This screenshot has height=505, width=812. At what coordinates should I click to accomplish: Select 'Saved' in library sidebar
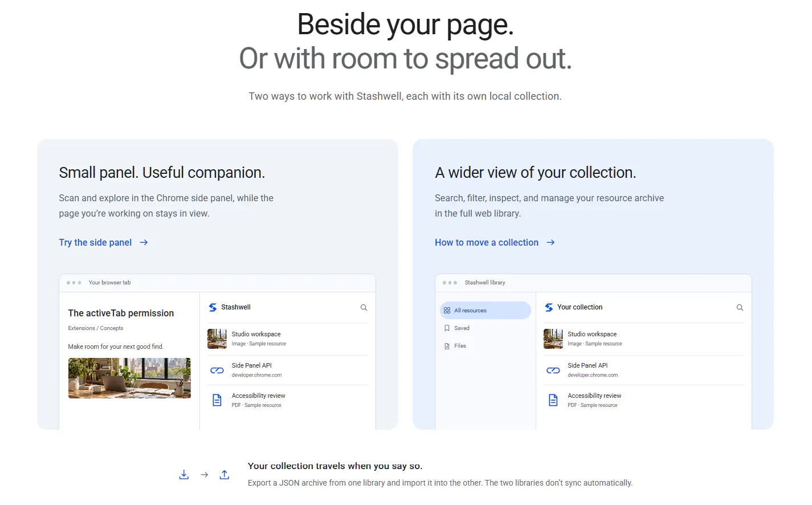coord(485,328)
